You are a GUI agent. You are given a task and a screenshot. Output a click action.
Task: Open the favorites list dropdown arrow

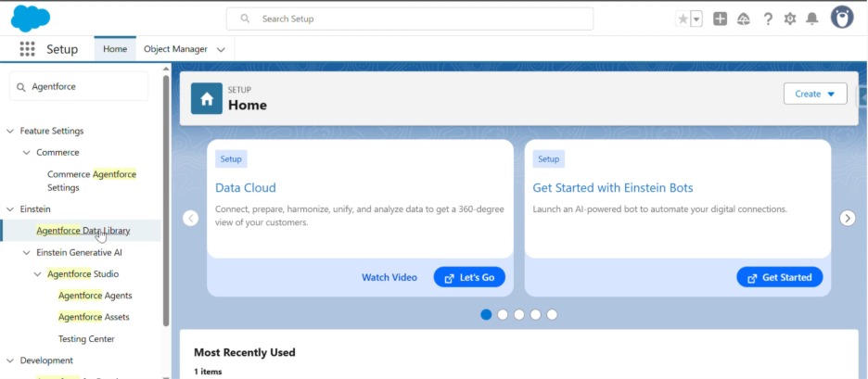point(696,19)
